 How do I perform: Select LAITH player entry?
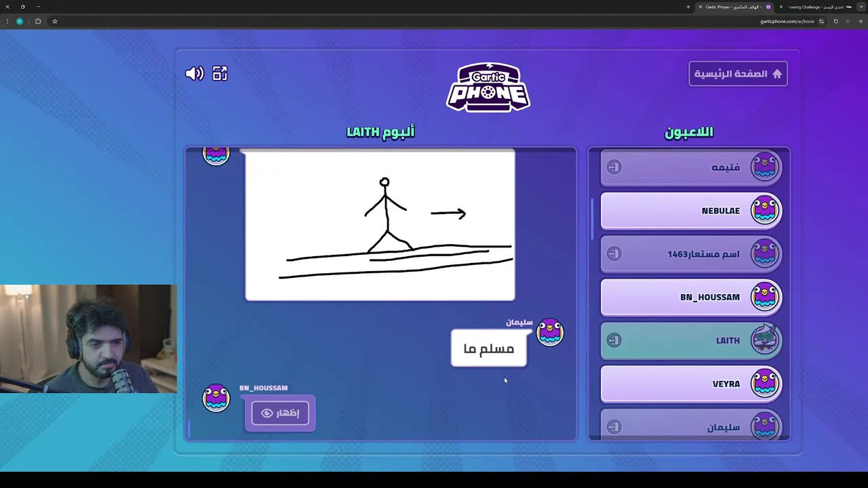(691, 340)
